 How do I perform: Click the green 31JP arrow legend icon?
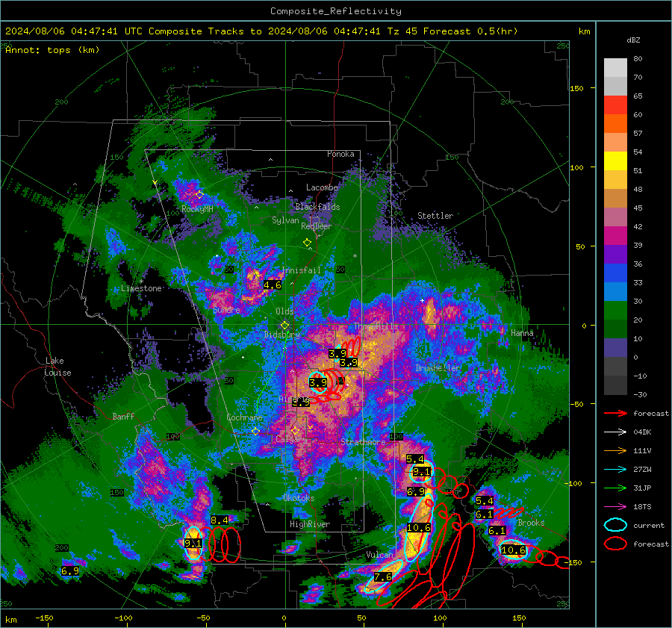(615, 488)
